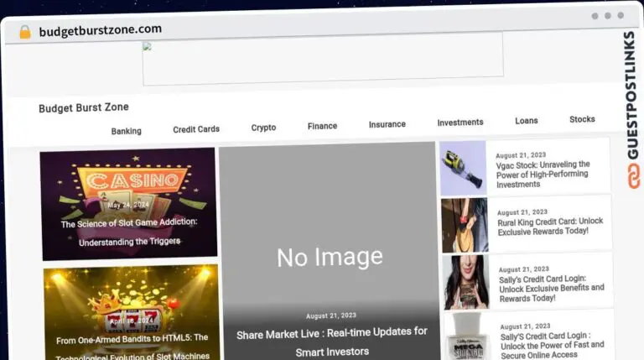Select Loans from navigation bar
The width and height of the screenshot is (644, 360).
pos(526,121)
